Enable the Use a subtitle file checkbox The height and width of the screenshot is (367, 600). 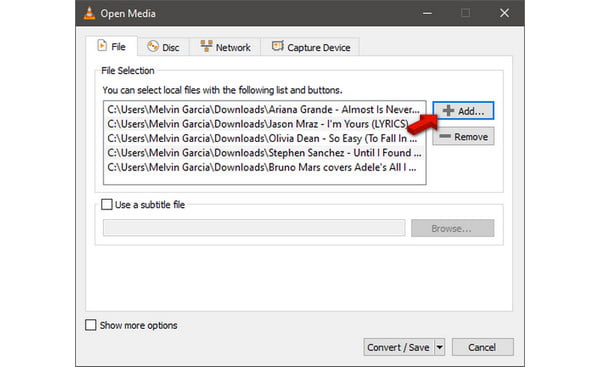tap(107, 204)
